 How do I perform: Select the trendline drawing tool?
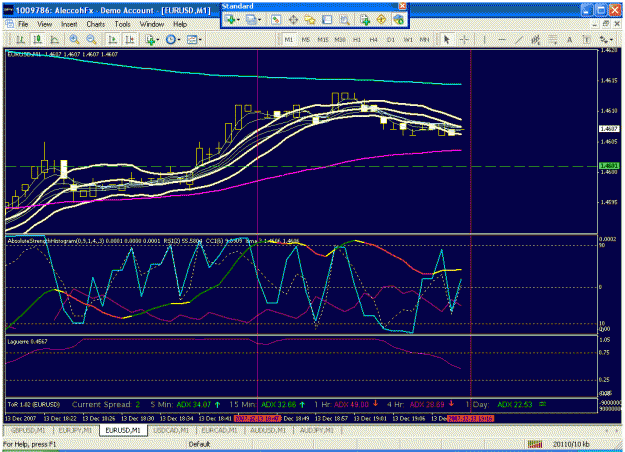[x=519, y=39]
